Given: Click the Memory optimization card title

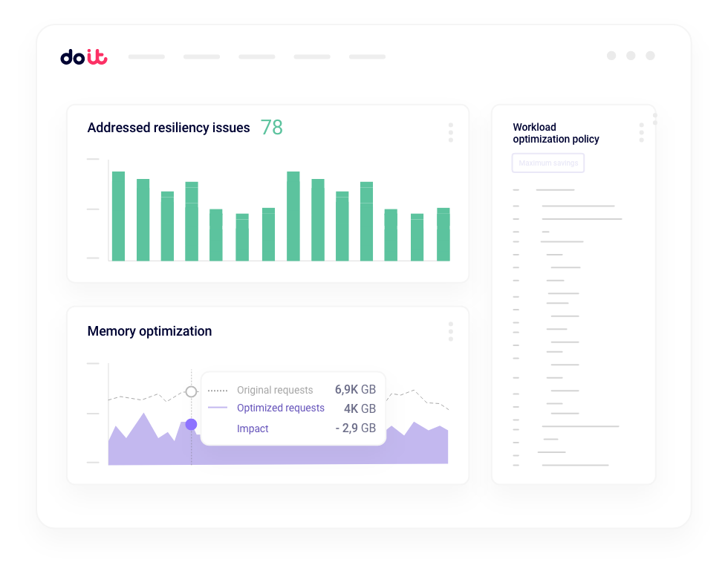Looking at the screenshot, I should click(x=149, y=331).
